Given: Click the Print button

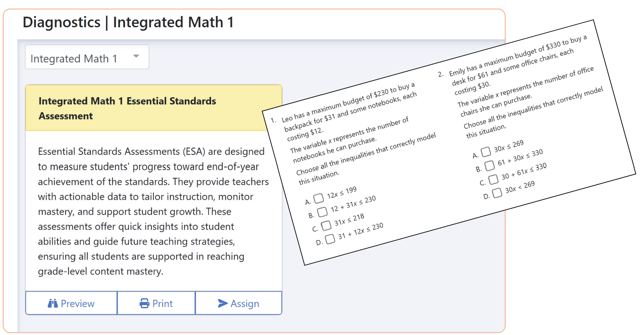Looking at the screenshot, I should [156, 303].
